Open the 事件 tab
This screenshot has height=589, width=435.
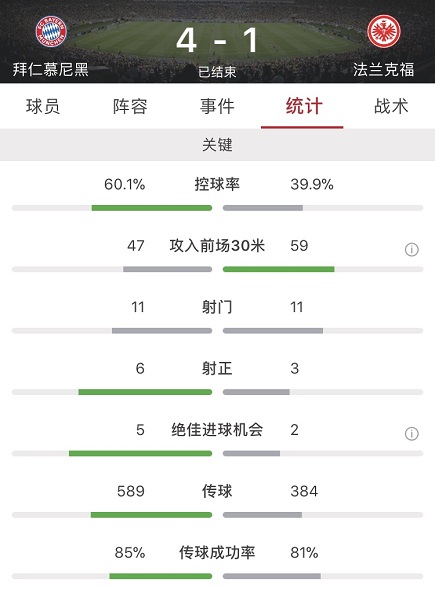click(x=217, y=106)
